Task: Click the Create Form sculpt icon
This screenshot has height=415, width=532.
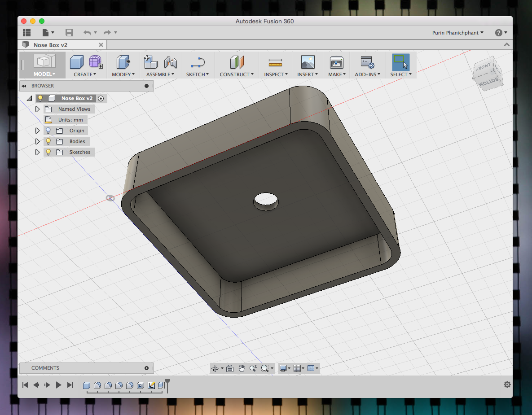Action: click(x=96, y=62)
